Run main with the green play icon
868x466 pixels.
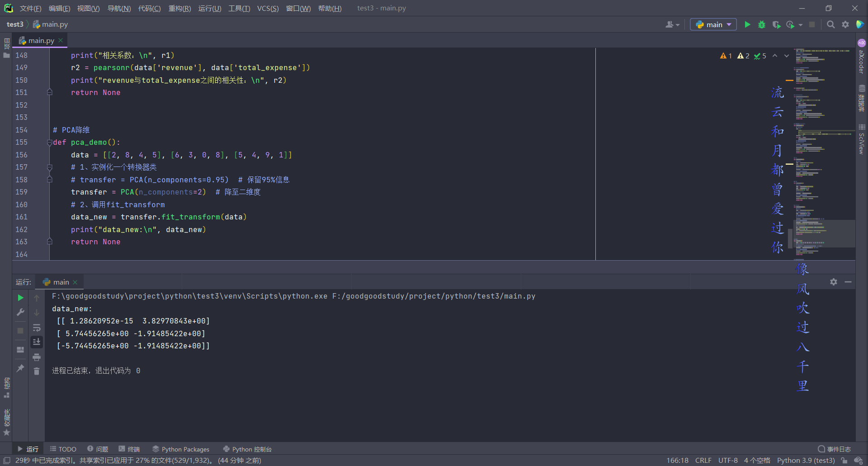pyautogui.click(x=747, y=24)
